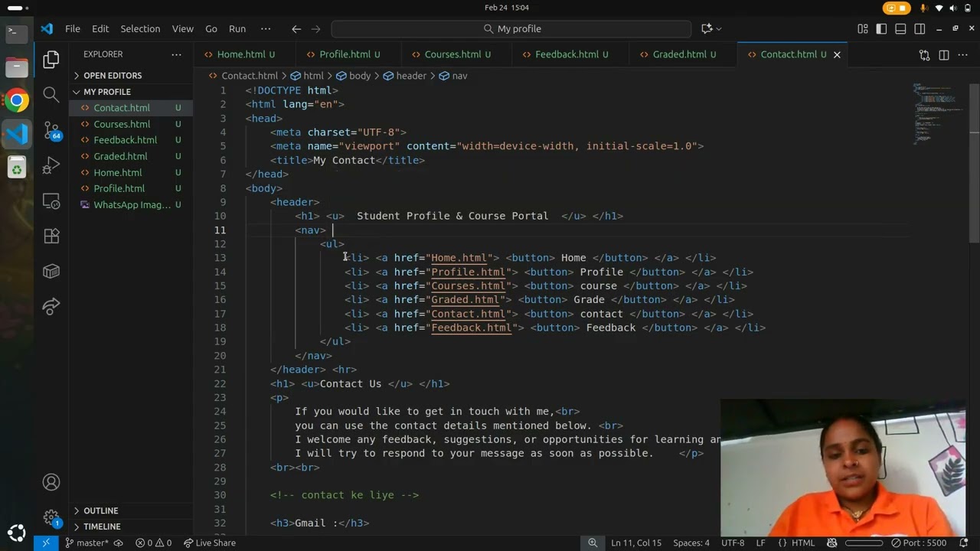Open the overflow ellipsis in menu bar
Screen dimensions: 980x551
[266, 29]
